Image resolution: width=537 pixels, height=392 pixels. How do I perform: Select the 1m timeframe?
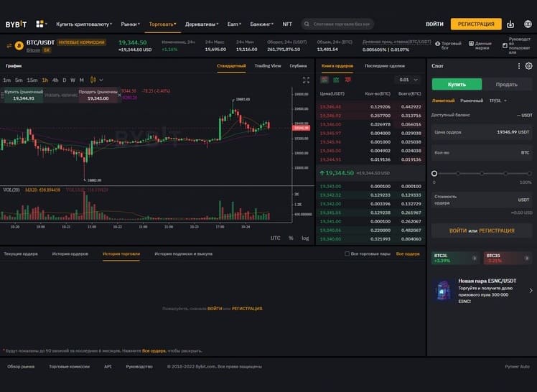[x=6, y=80]
